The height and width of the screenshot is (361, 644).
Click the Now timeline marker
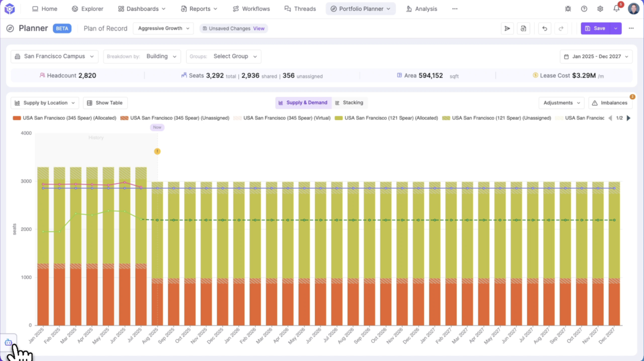[x=157, y=127]
